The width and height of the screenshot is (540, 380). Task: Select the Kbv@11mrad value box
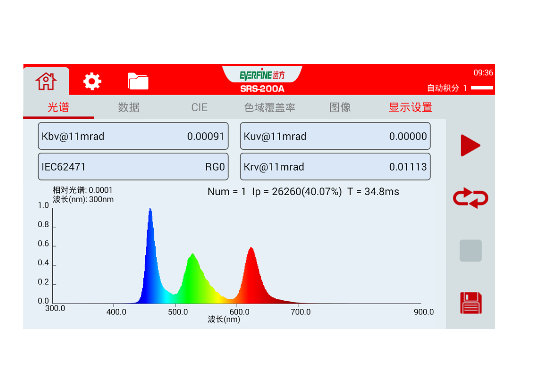pos(133,136)
